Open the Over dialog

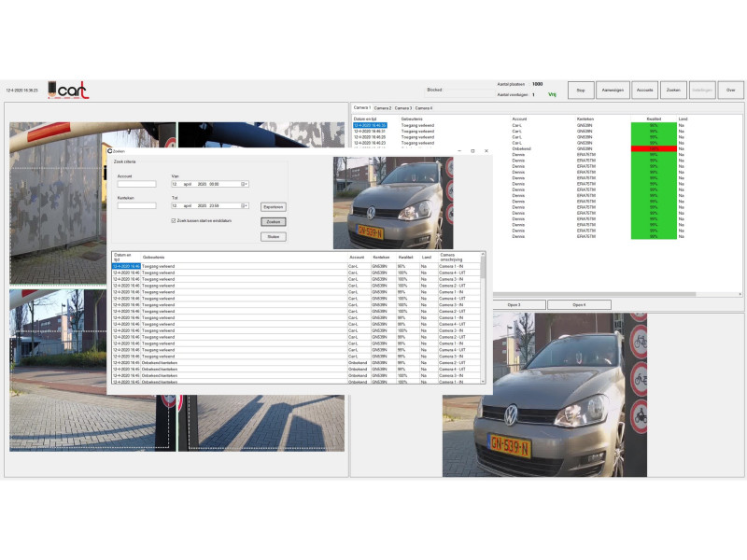coord(728,89)
